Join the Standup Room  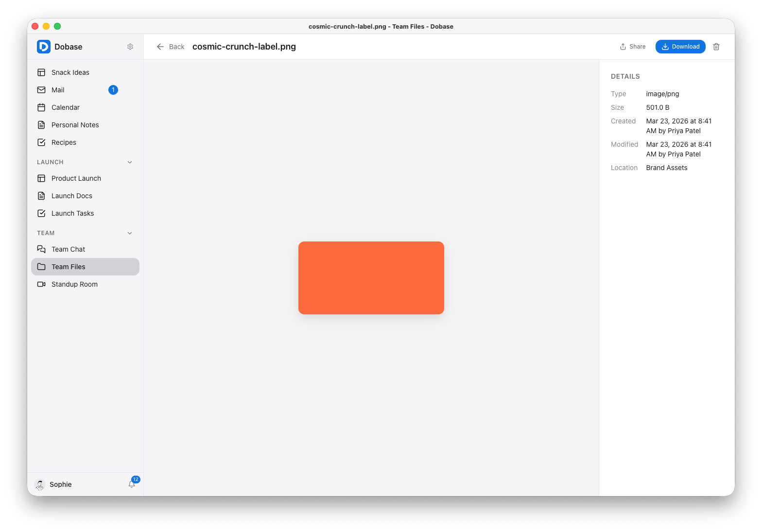click(x=85, y=284)
